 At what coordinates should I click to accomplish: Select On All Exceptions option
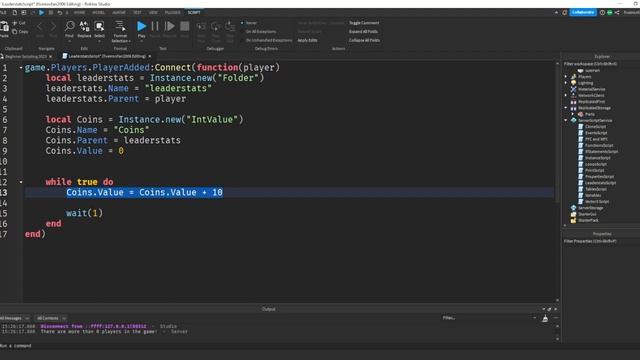(x=259, y=31)
